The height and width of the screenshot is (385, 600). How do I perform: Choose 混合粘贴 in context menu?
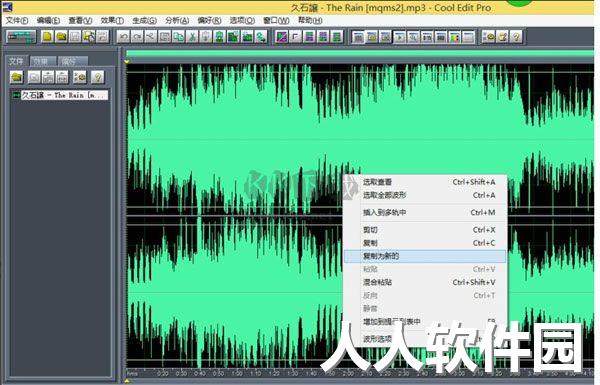(426, 282)
